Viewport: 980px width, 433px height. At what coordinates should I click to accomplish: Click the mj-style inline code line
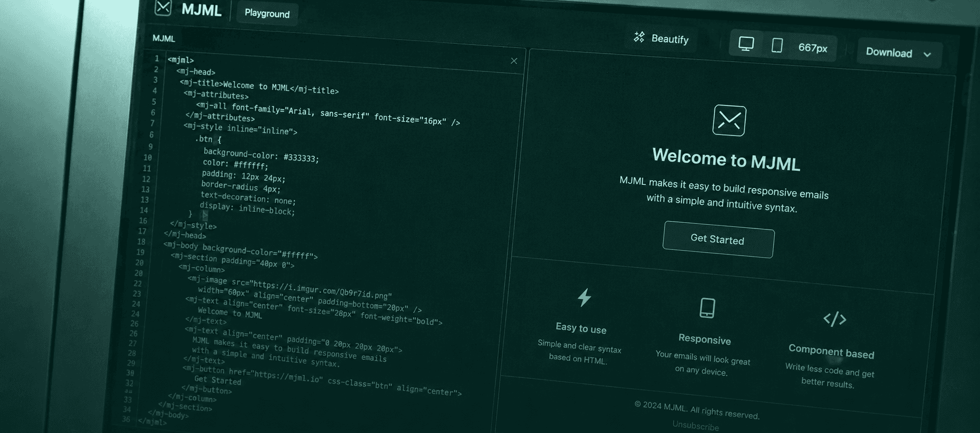coord(240,129)
